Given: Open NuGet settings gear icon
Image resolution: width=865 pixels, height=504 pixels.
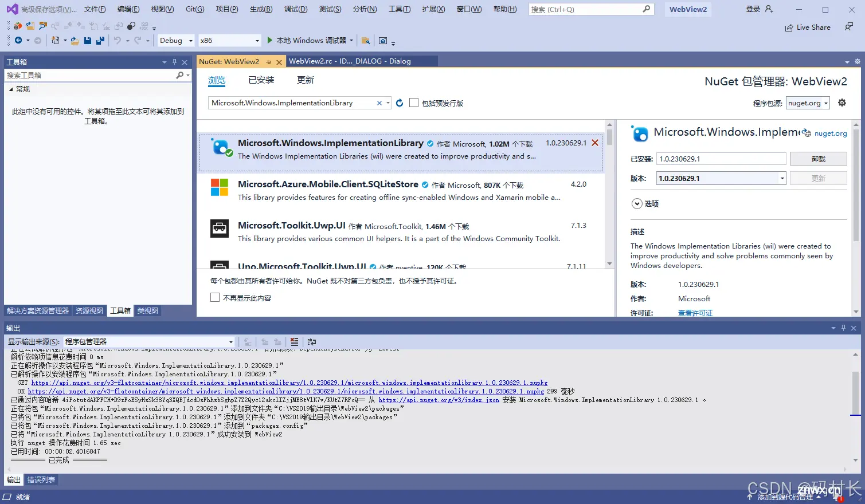Looking at the screenshot, I should 842,103.
